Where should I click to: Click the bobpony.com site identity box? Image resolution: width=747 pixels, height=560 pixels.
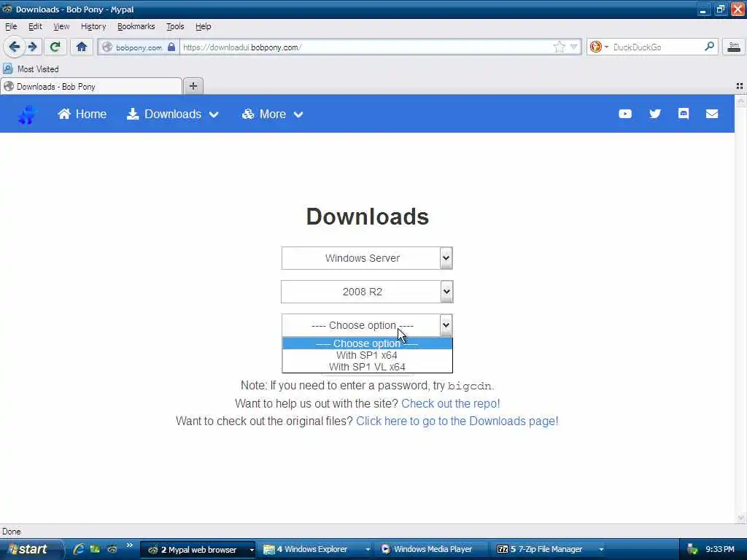(138, 47)
